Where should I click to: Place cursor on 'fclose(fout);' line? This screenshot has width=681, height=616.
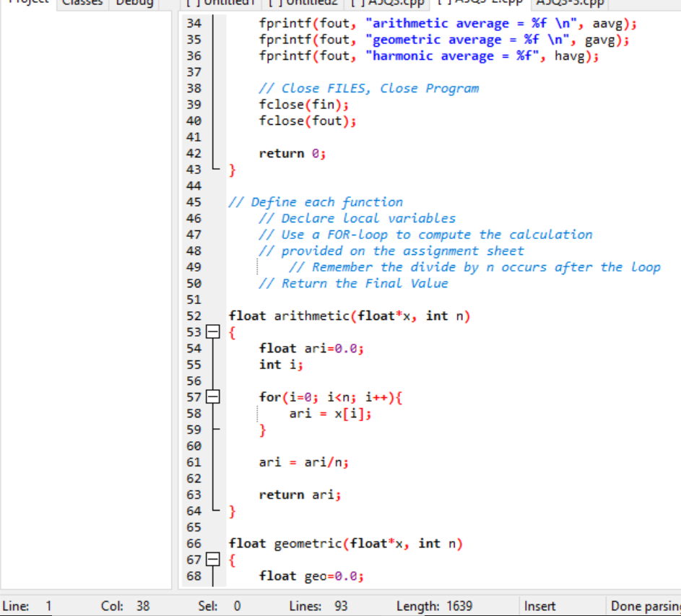(x=308, y=121)
